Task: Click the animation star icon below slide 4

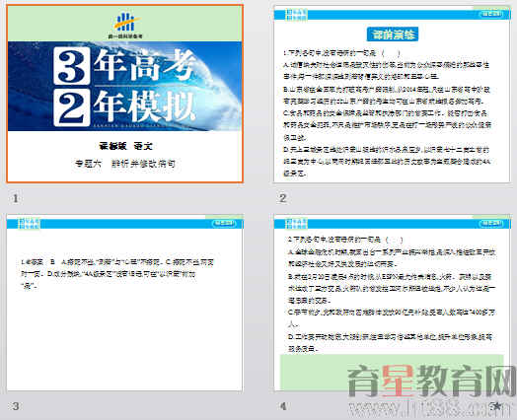Action: click(x=497, y=406)
